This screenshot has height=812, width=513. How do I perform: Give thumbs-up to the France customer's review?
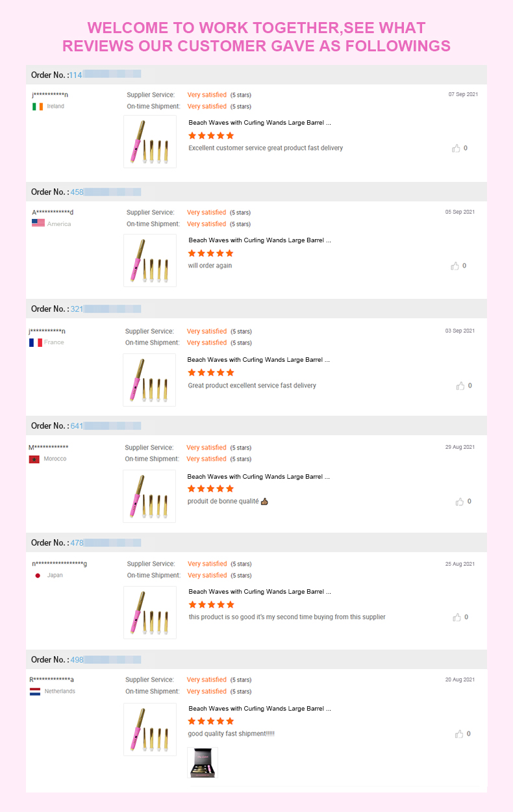[460, 386]
